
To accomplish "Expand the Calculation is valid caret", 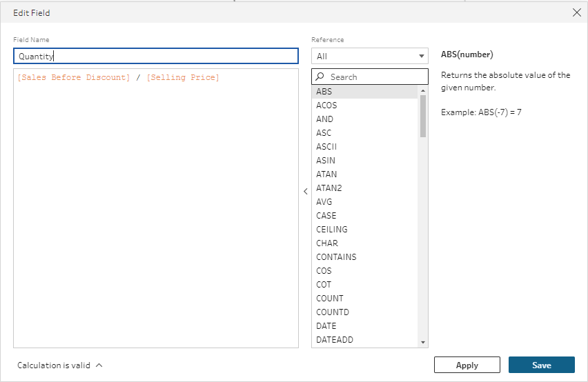I will coord(99,365).
